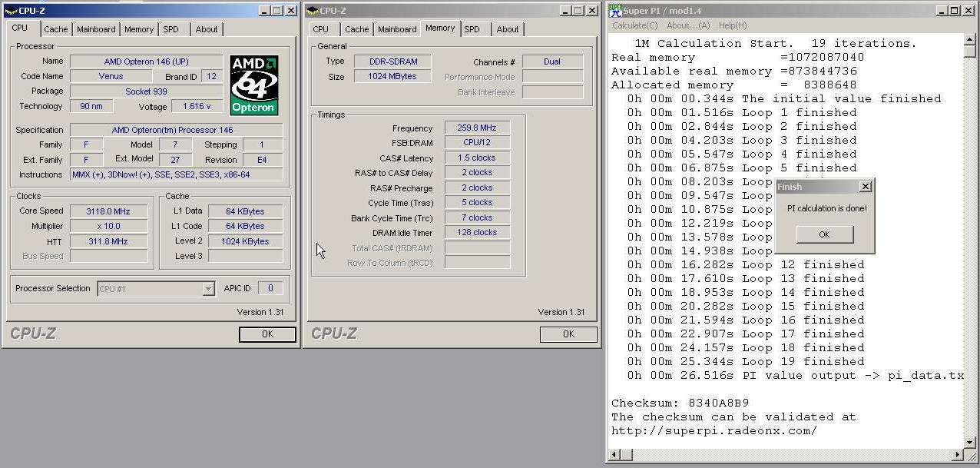Click FSB:DRAM value CPU/12
The image size is (980, 468).
(x=476, y=143)
